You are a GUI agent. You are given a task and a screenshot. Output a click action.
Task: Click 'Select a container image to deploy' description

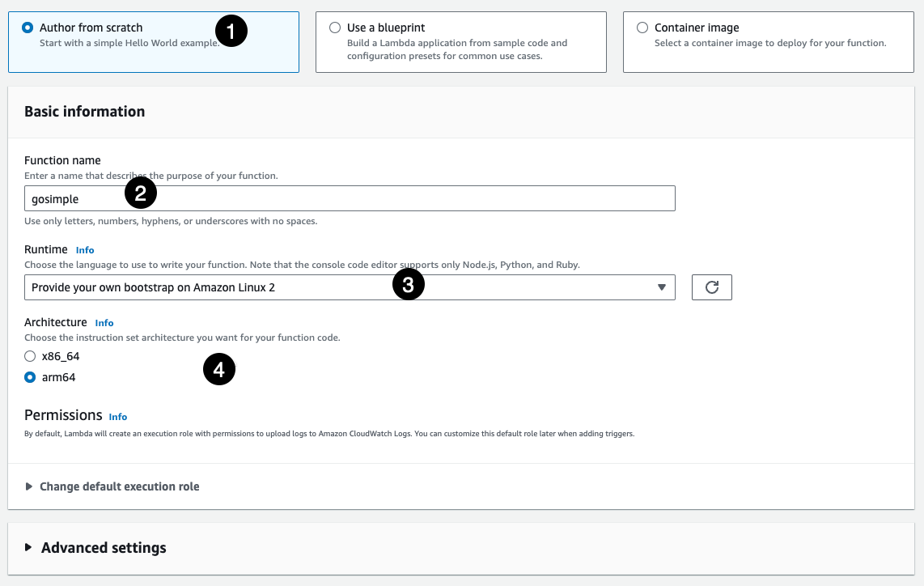770,43
